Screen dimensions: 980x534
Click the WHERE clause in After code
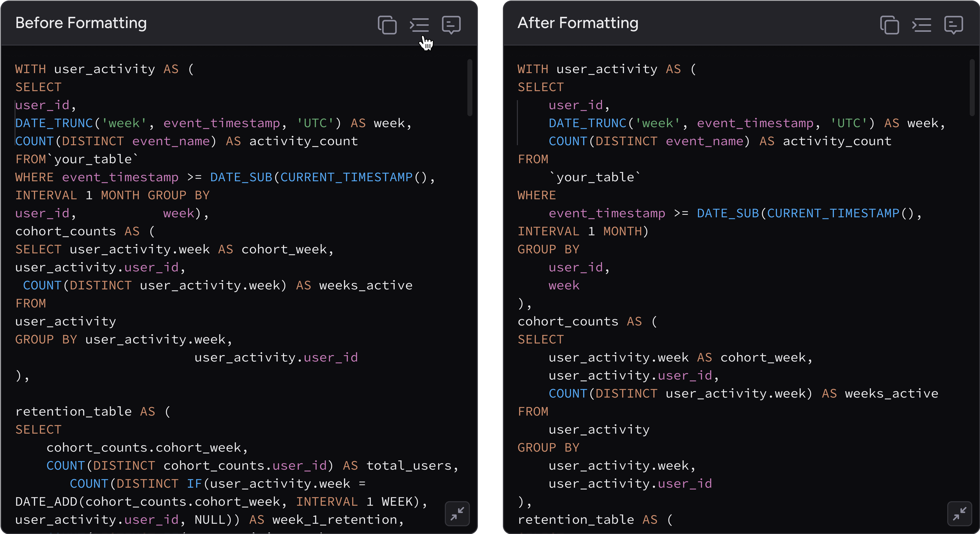pos(536,195)
